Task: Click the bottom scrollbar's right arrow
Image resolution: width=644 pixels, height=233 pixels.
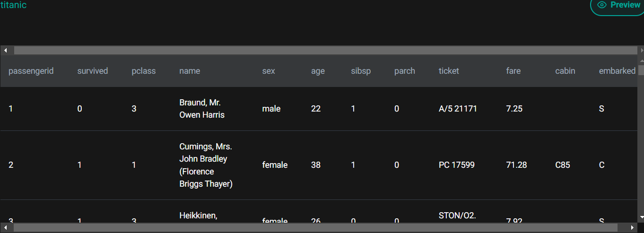Action: (x=633, y=228)
